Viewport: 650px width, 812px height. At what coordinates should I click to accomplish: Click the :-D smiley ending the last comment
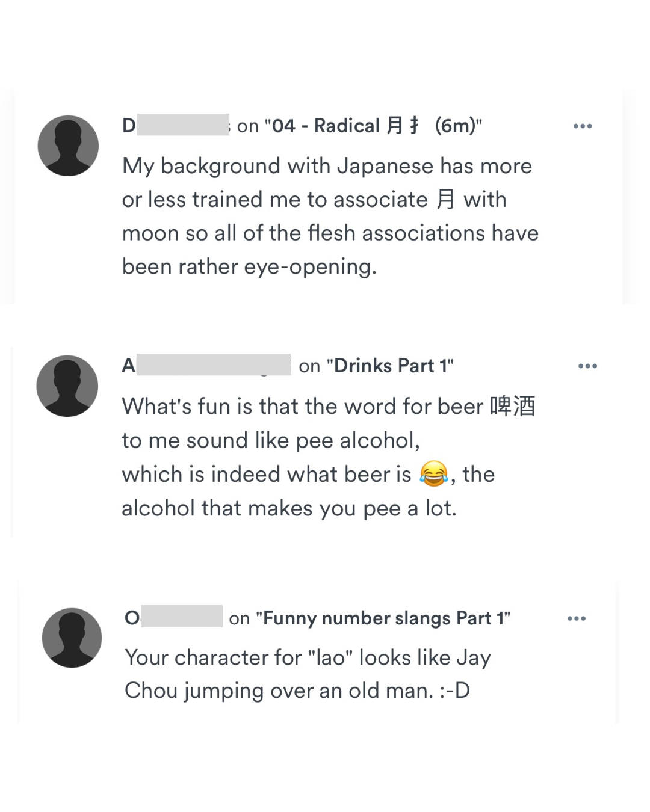pos(454,691)
